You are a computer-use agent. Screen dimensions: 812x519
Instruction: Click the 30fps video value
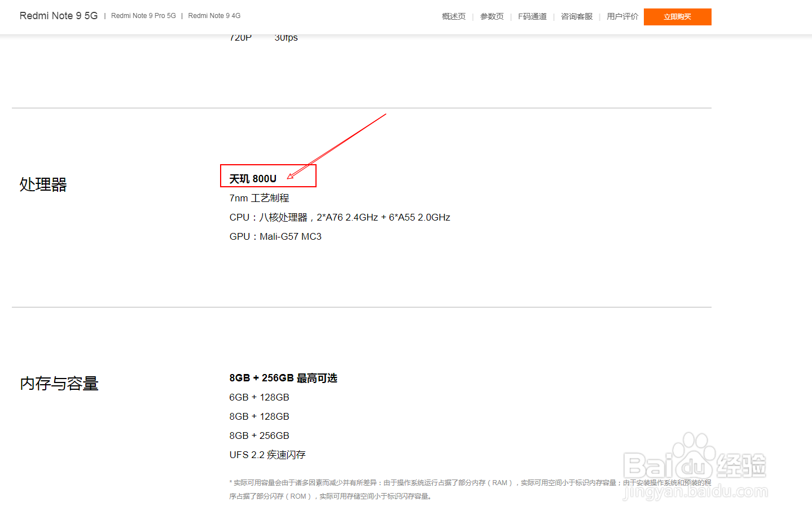(286, 38)
